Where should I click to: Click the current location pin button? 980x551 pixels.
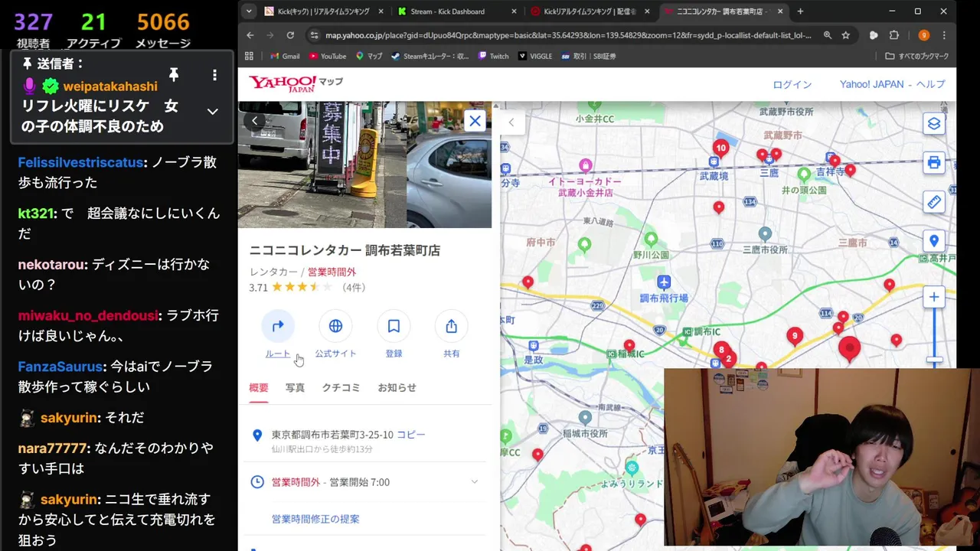(x=933, y=241)
